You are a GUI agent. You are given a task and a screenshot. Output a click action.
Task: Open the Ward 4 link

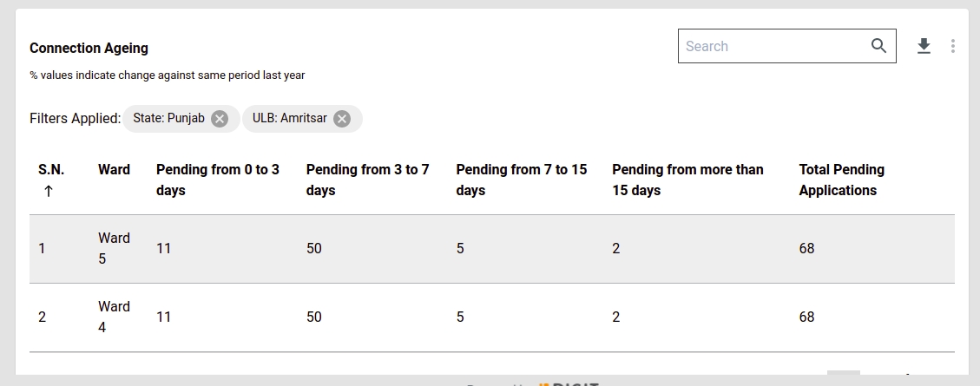114,317
